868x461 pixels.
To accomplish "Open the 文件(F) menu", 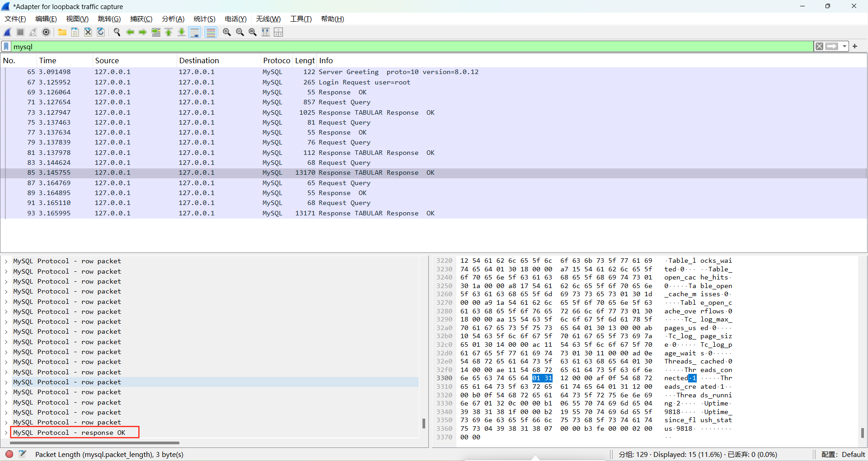I will (15, 19).
